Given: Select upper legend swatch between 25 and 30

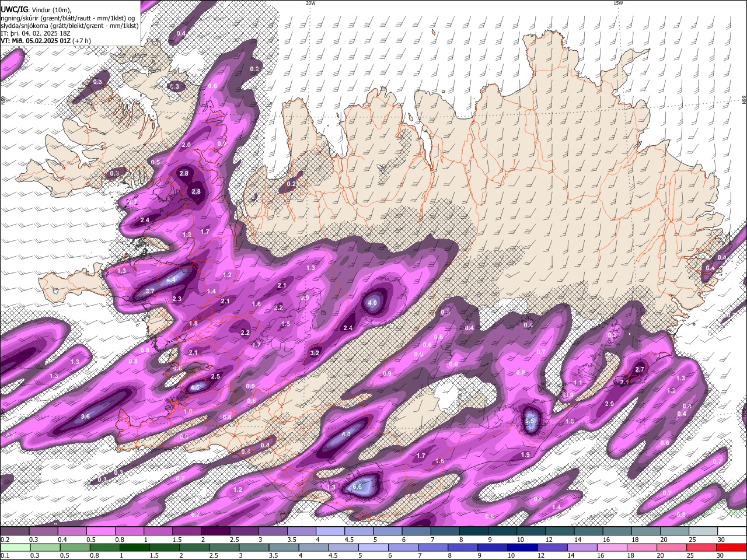Looking at the screenshot, I should pos(703,531).
